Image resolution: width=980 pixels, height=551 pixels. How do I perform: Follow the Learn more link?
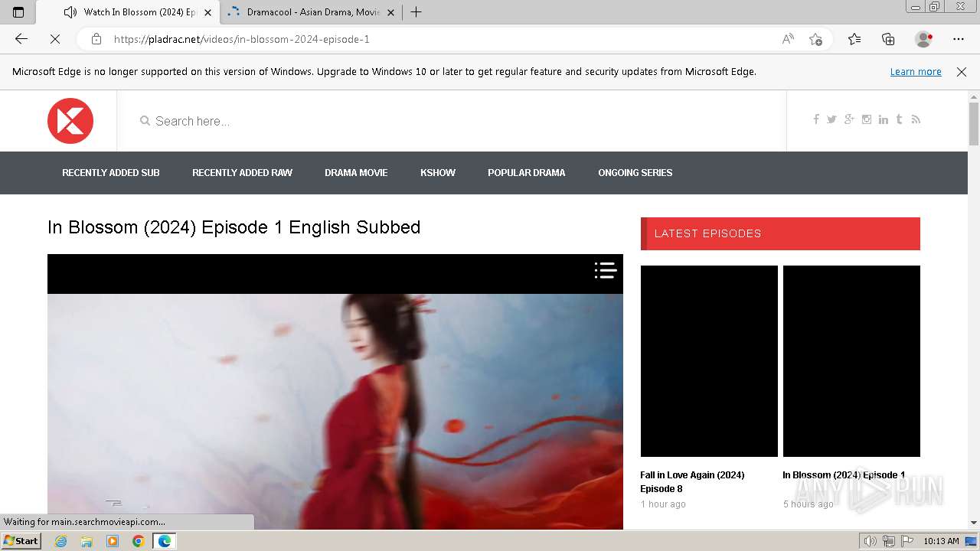click(x=916, y=71)
